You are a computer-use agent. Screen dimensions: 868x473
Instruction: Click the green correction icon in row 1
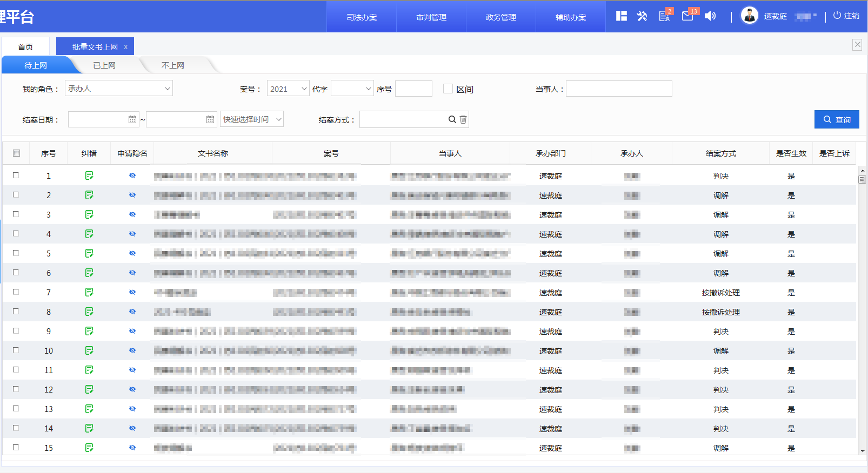89,175
